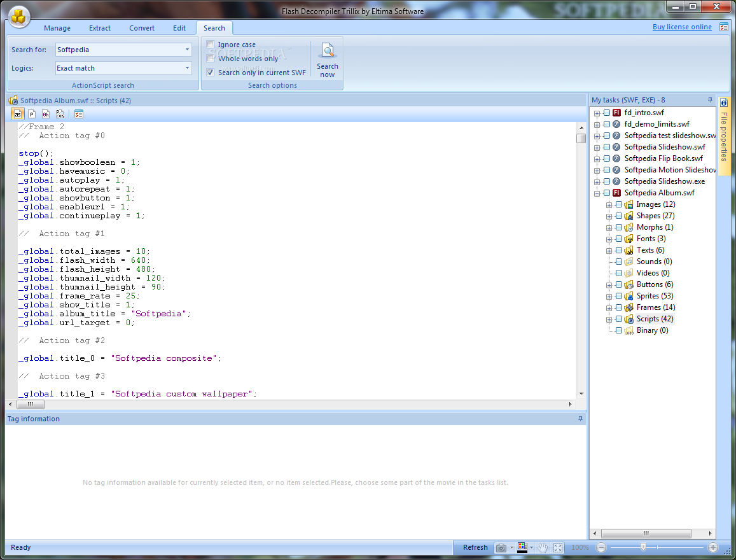Screen dimensions: 736x560
Task: Enable the Whole words only checkbox
Action: tap(211, 58)
